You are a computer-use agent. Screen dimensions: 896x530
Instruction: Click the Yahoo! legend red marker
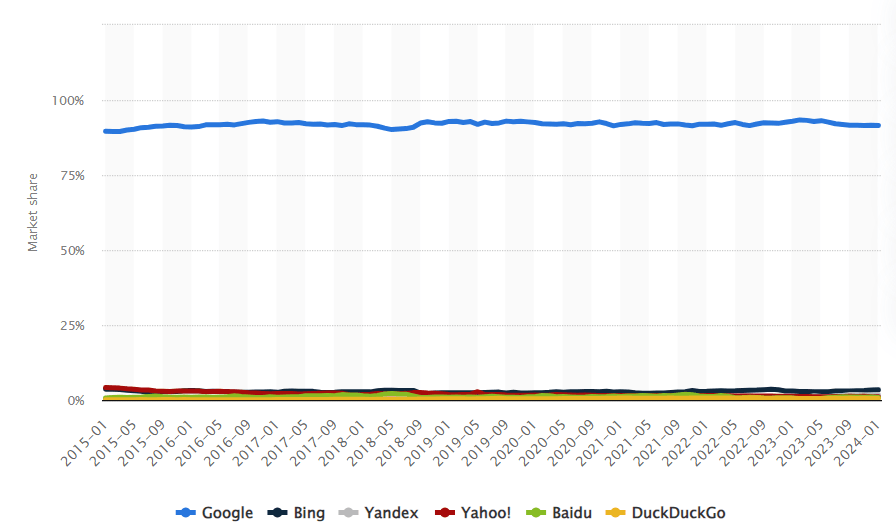(445, 513)
